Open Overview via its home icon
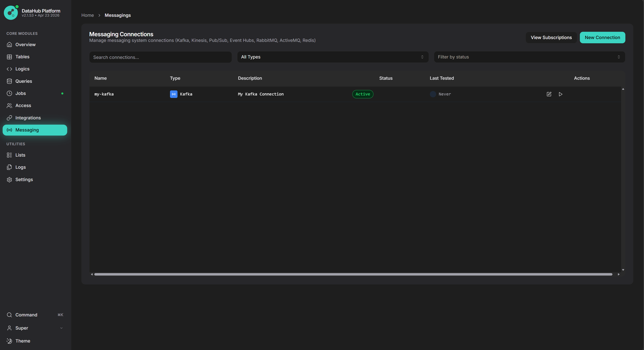Viewport: 644px width, 350px height. coord(9,45)
